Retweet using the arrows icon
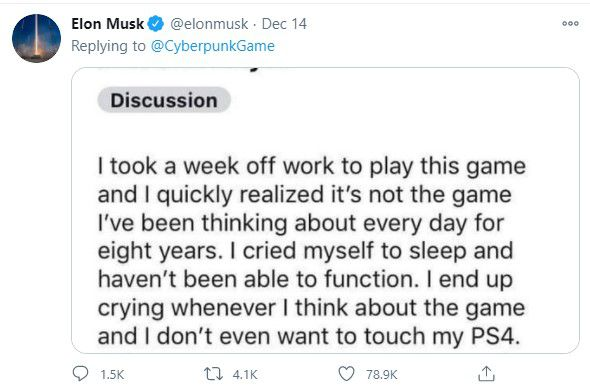The image size is (590, 391). [x=213, y=374]
